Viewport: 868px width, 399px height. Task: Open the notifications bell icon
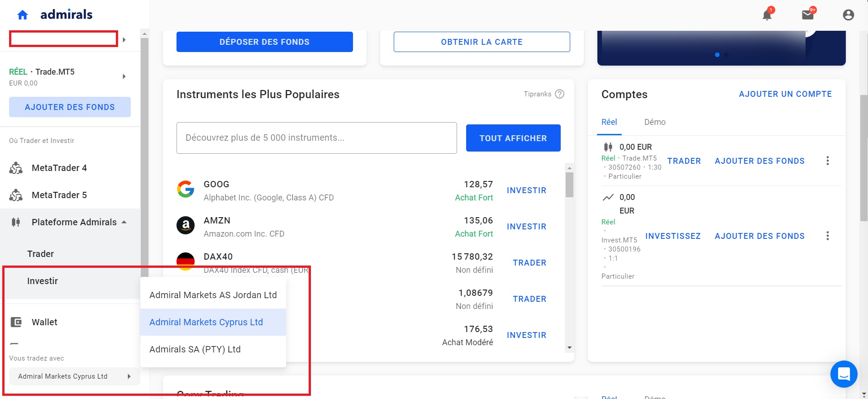point(767,15)
